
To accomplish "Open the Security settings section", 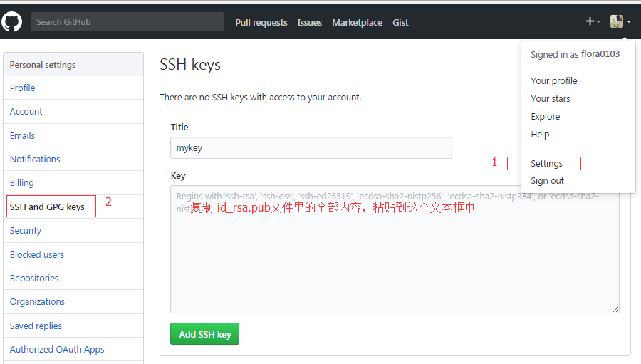I will click(26, 230).
